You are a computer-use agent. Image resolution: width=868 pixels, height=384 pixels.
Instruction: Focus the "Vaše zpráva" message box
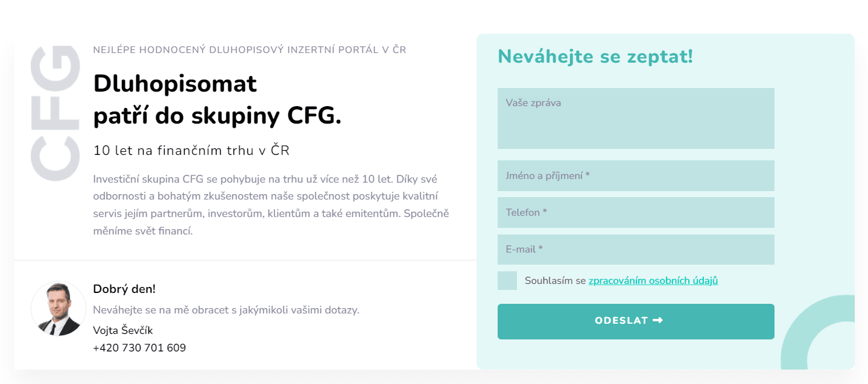click(636, 119)
